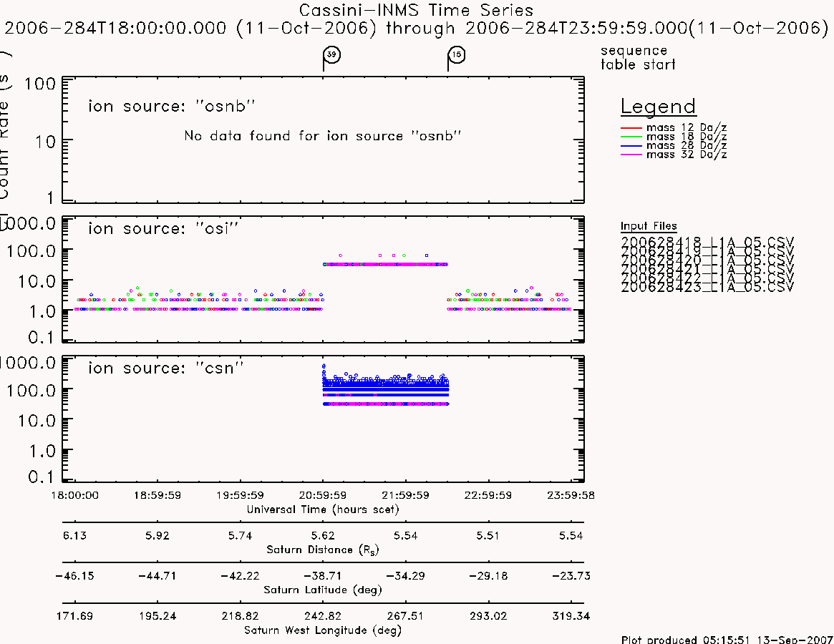Click the Saturn Distance value 6.13

click(74, 535)
